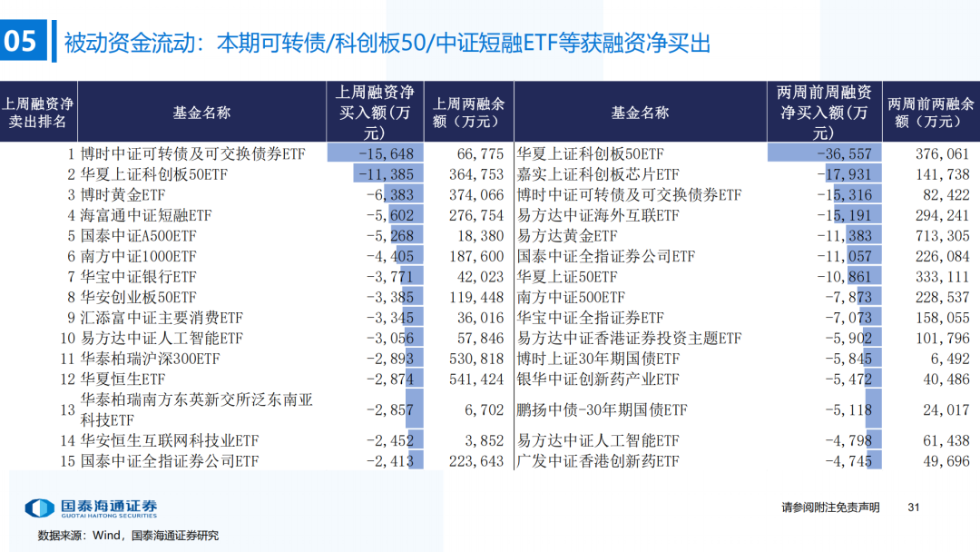Click the 易方达中证海外互联ETF row
The width and height of the screenshot is (980, 552).
pyautogui.click(x=597, y=215)
